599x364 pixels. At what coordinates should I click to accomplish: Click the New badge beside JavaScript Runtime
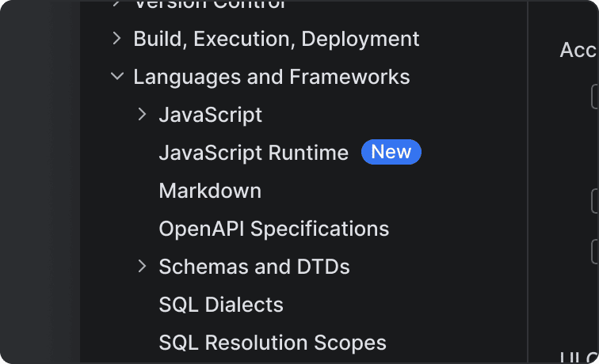pos(391,152)
